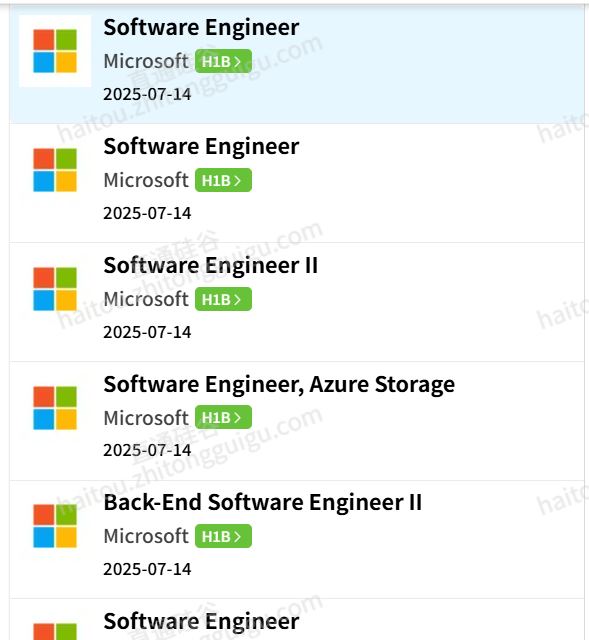The width and height of the screenshot is (589, 640).
Task: Open H1B badge in second Software Engineer listing
Action: (223, 180)
